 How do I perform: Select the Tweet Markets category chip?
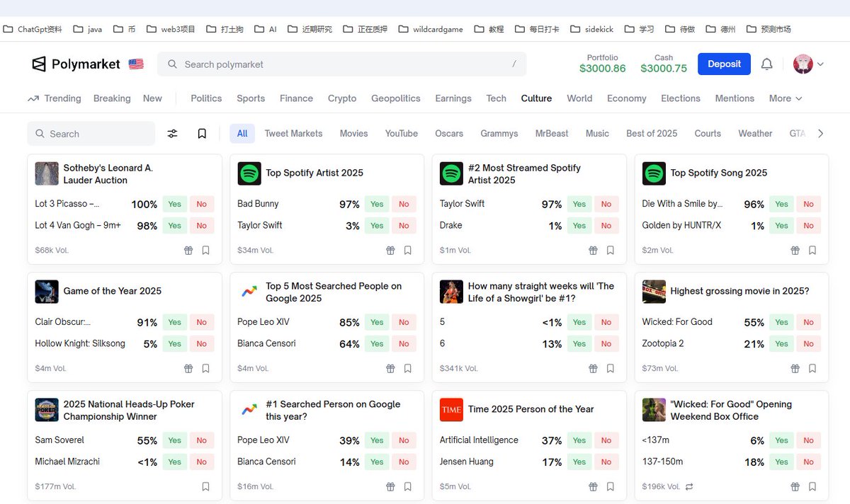tap(293, 133)
